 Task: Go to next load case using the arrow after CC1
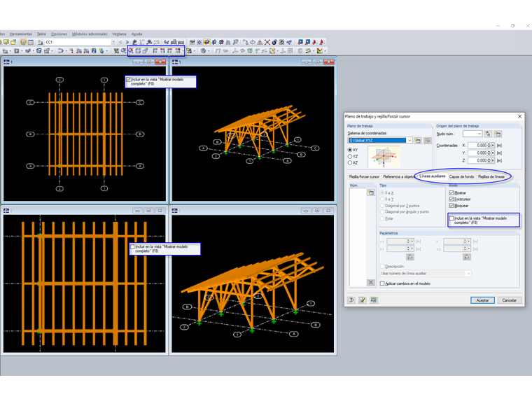point(127,42)
